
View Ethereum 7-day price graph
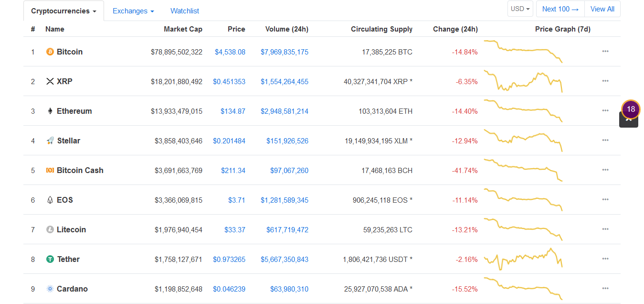523,110
